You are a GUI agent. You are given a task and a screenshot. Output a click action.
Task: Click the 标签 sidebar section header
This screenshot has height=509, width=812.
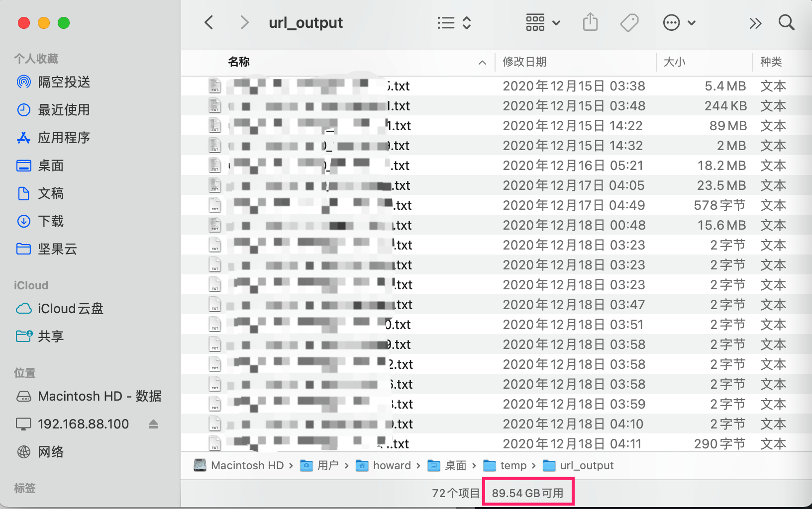[25, 488]
